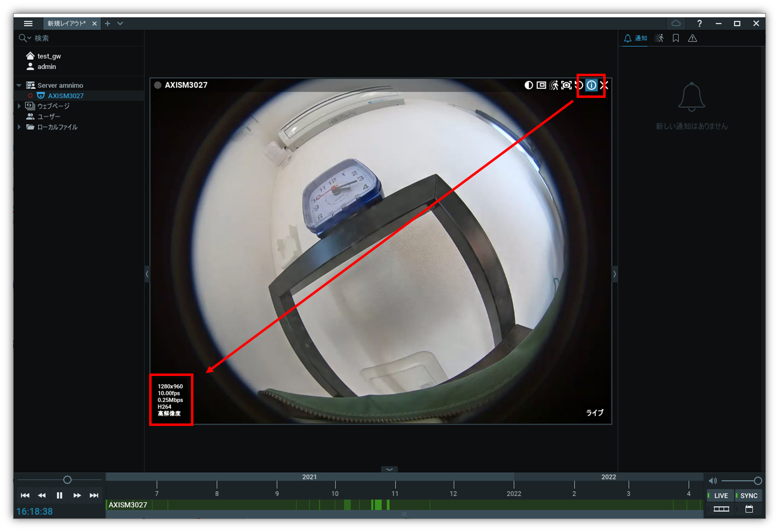Expand the ウェブページ node
The image size is (779, 532).
coord(19,106)
